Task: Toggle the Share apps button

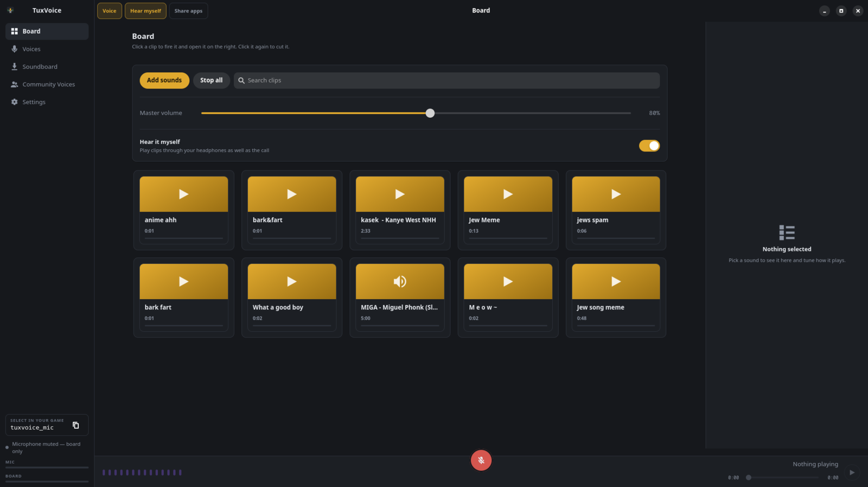Action: point(188,11)
